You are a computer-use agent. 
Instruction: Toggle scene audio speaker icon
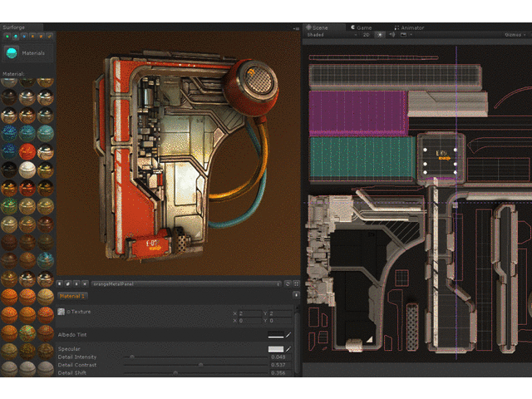pos(392,35)
